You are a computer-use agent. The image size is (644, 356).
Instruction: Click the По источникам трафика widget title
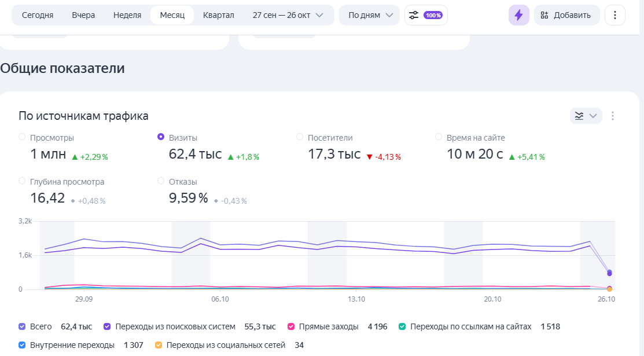coord(83,116)
